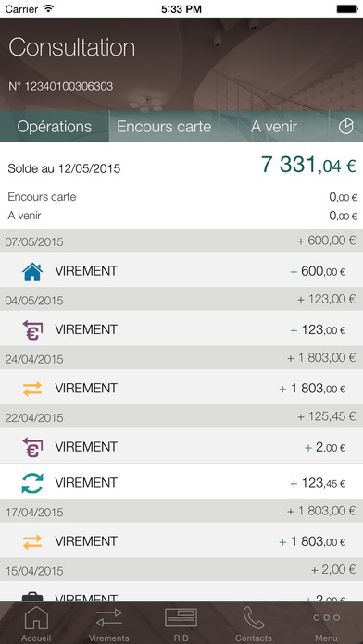Tap the purple euro icon on 22/04/2015
Image resolution: width=363 pixels, height=644 pixels.
[x=32, y=447]
